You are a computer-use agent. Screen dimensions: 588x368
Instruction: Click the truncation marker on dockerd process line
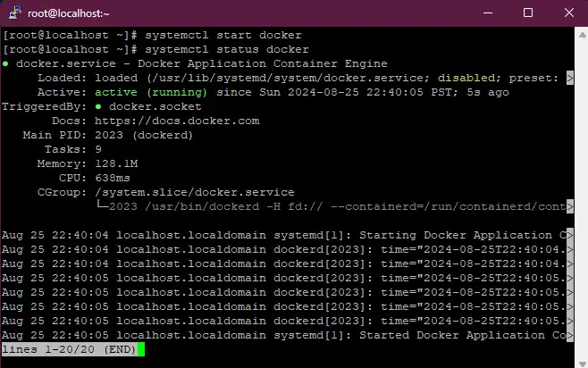tap(570, 206)
